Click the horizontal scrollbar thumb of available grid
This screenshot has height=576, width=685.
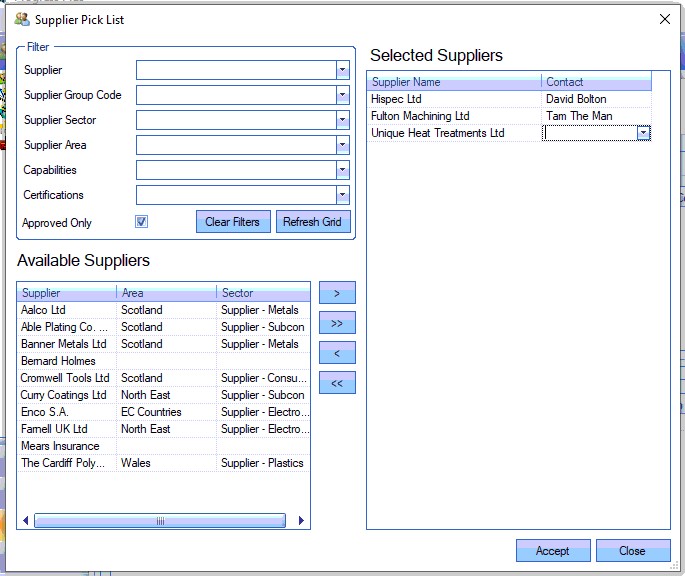coord(160,520)
